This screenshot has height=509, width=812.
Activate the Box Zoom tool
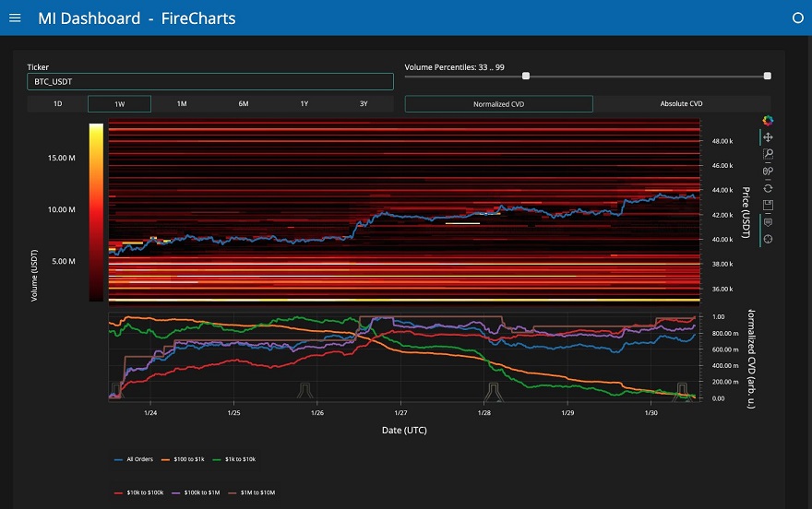point(768,155)
